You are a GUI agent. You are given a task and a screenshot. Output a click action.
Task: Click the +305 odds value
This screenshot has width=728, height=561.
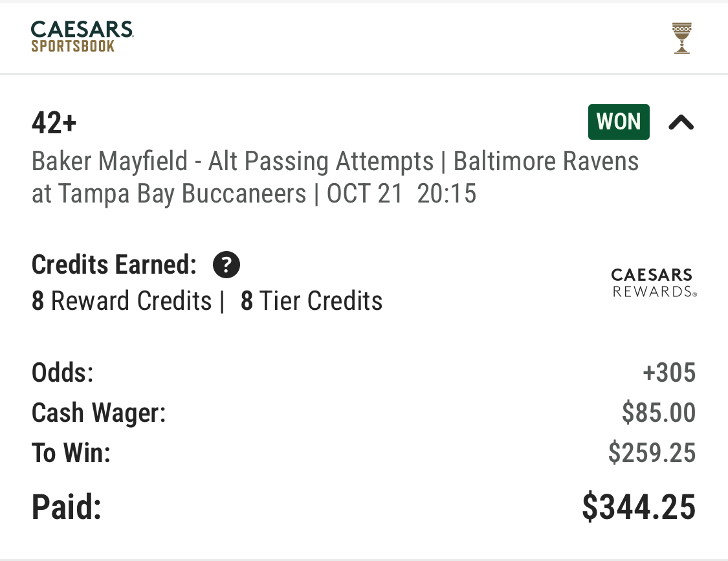668,373
